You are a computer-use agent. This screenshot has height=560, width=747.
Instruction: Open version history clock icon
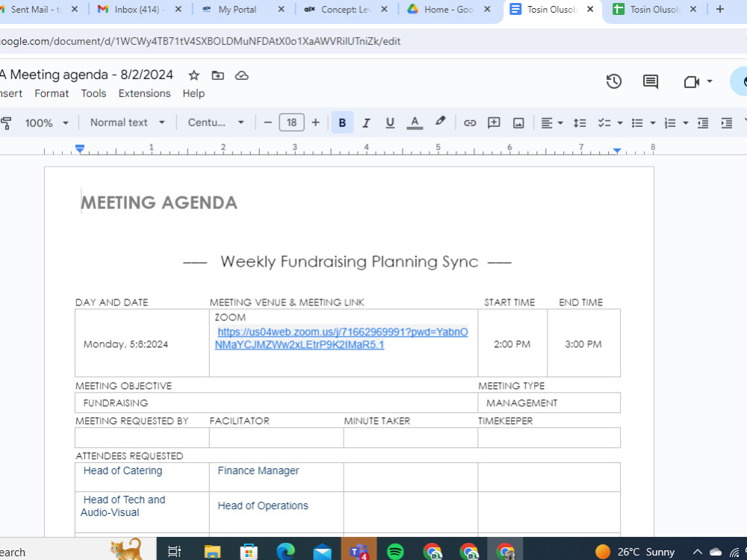click(x=613, y=81)
